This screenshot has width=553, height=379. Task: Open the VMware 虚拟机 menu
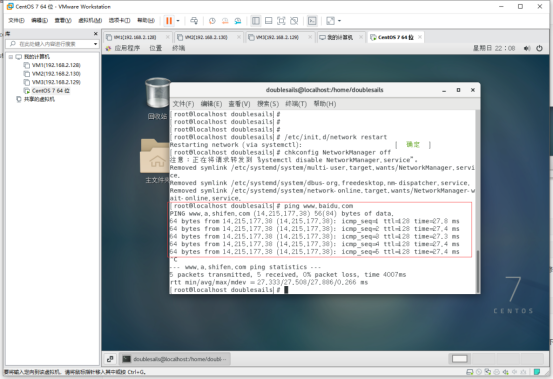coord(90,20)
